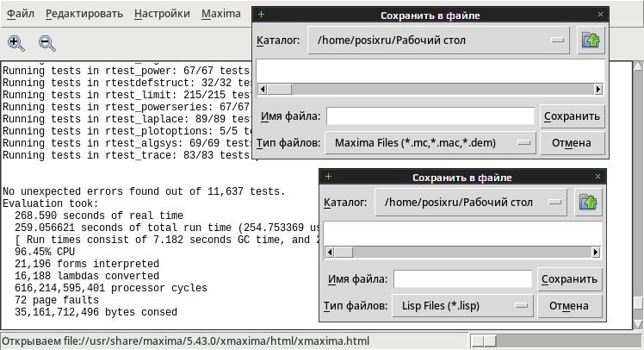Close the Maxima Files save dialog
644x350 pixels.
click(x=600, y=15)
